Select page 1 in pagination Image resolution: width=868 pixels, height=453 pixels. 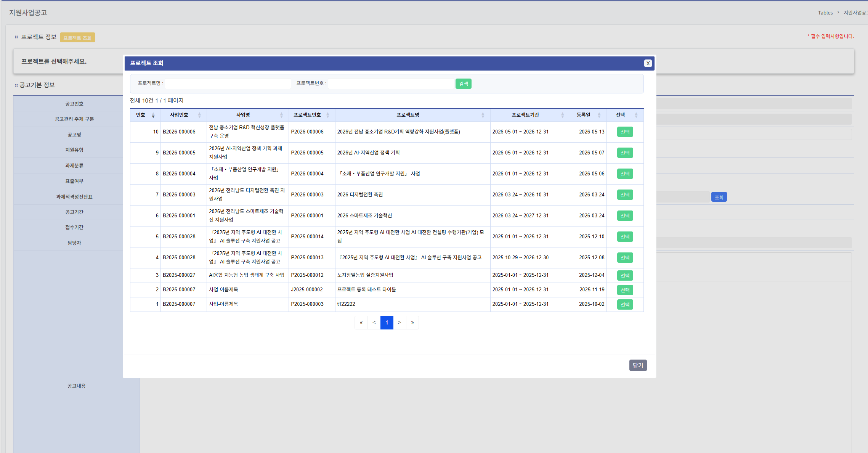[x=387, y=323]
